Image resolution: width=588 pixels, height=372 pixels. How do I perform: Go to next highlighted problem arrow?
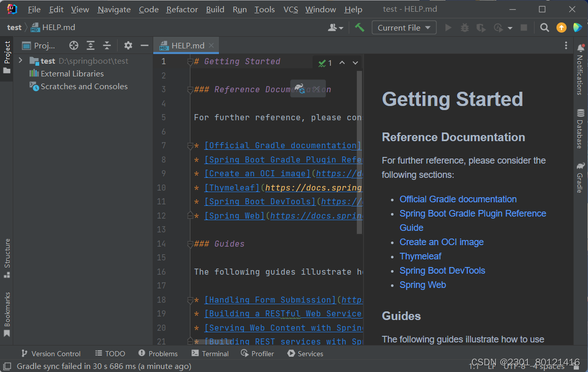[355, 63]
